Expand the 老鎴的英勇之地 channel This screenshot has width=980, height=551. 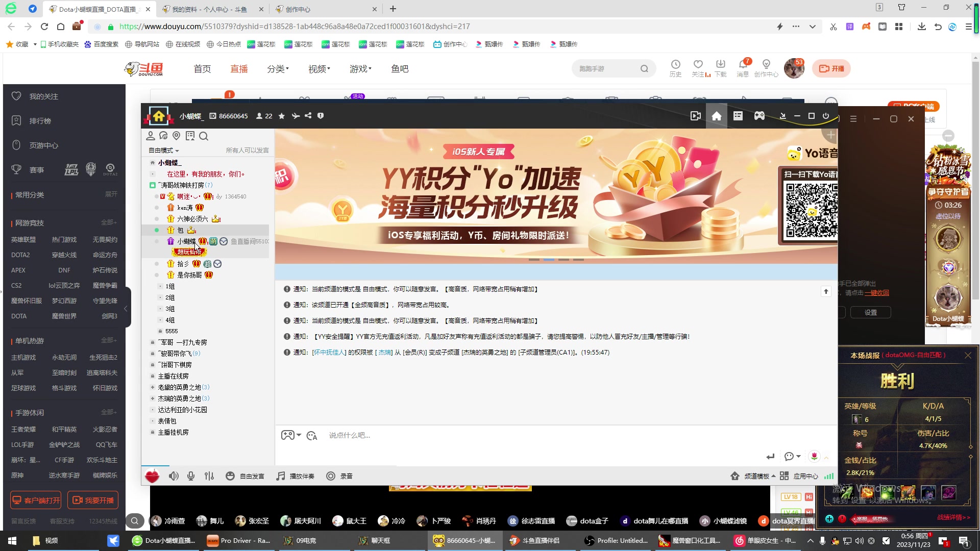(x=152, y=387)
